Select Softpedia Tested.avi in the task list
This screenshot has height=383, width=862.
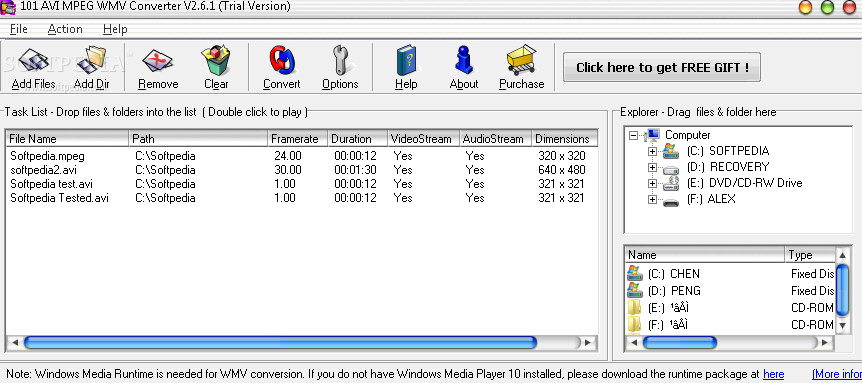pos(59,198)
